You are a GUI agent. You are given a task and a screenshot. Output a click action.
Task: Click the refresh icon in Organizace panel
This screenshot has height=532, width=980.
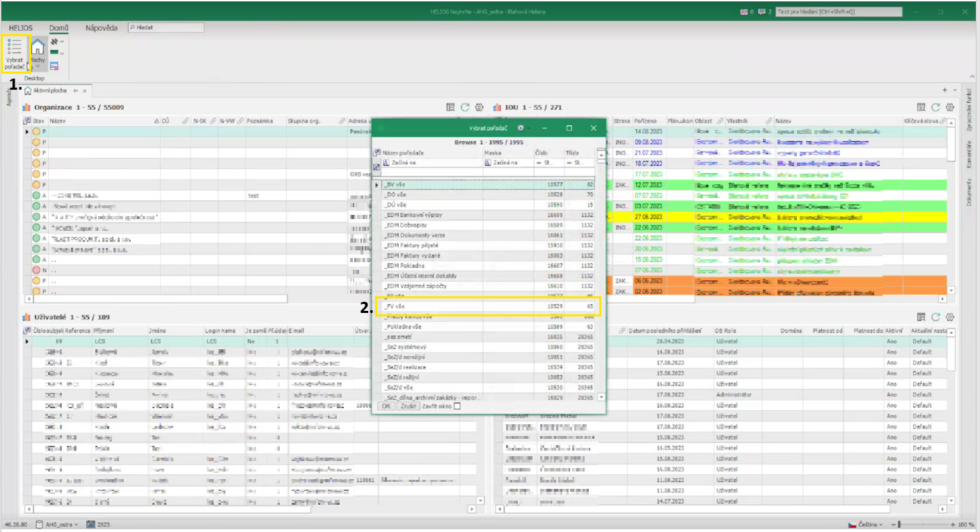click(465, 107)
